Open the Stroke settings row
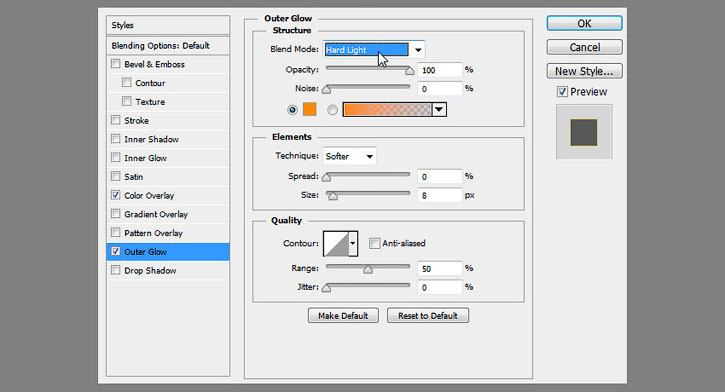 pos(168,120)
